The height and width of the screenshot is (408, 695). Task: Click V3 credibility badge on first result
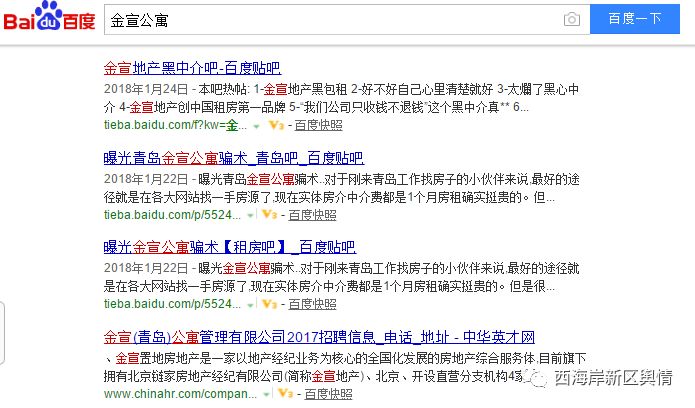(276, 126)
